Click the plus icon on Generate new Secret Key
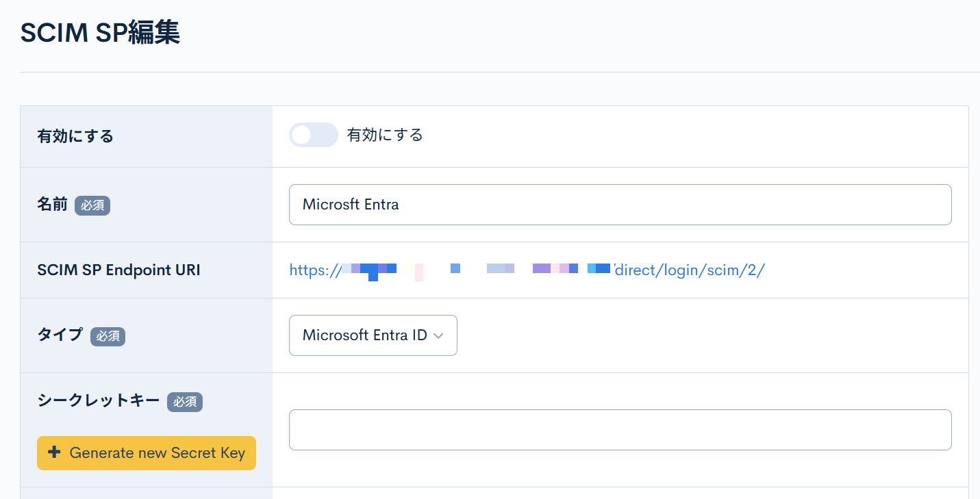Screen dimensions: 980x499 [x=54, y=453]
